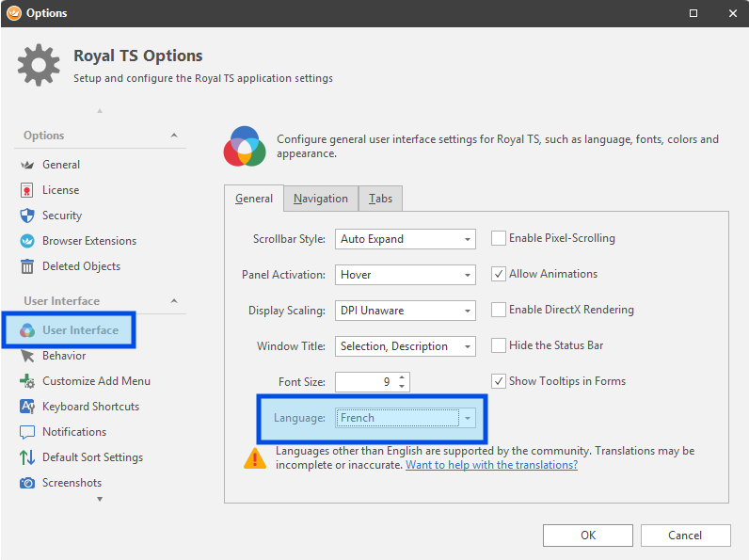The image size is (749, 560).
Task: Open the Security options page
Action: click(x=62, y=216)
